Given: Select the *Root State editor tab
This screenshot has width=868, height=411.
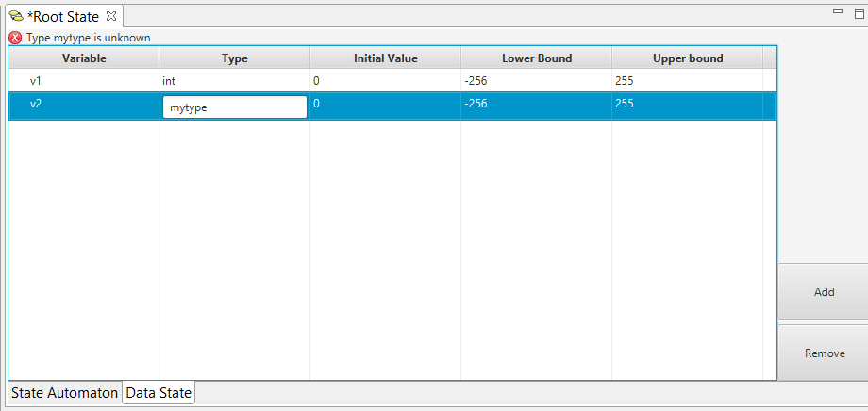Looking at the screenshot, I should (63, 17).
